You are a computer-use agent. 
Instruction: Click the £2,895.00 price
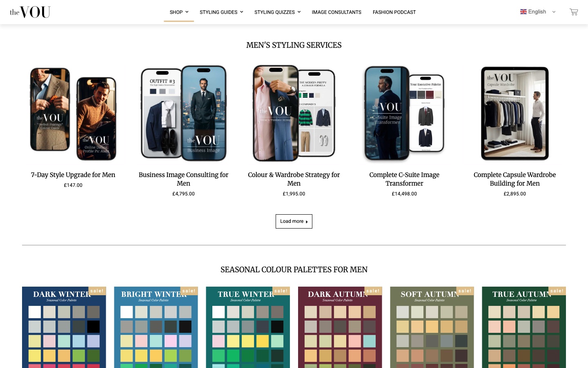pos(515,194)
